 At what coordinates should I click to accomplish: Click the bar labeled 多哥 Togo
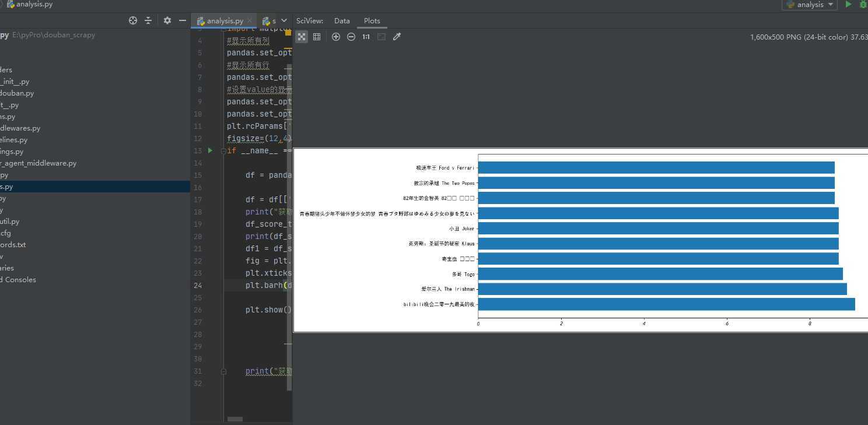pos(660,274)
